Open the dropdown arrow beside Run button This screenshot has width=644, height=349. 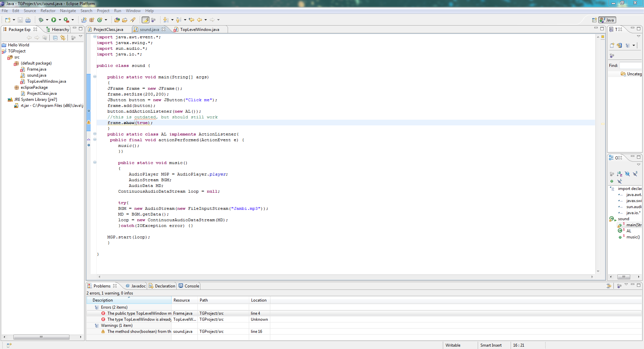point(60,20)
